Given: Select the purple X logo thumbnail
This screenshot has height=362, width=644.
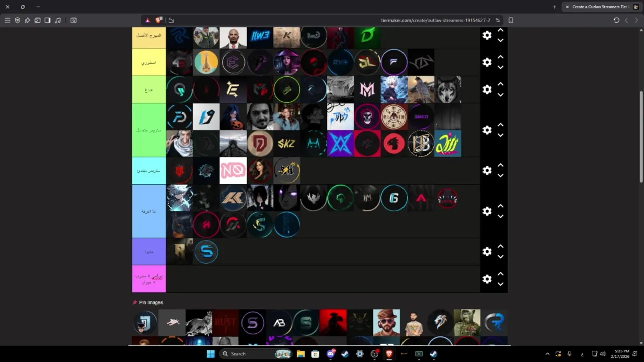Looking at the screenshot, I should pyautogui.click(x=341, y=144).
